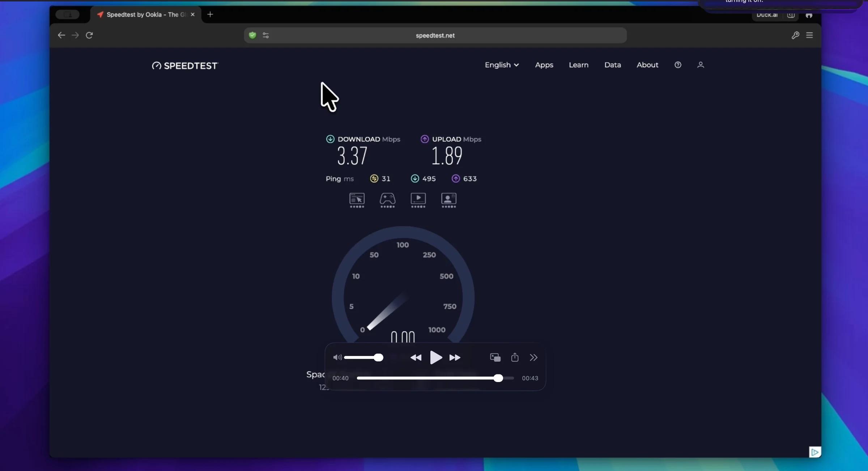Click the elapsed time 00:40
This screenshot has height=471, width=868.
pos(340,378)
